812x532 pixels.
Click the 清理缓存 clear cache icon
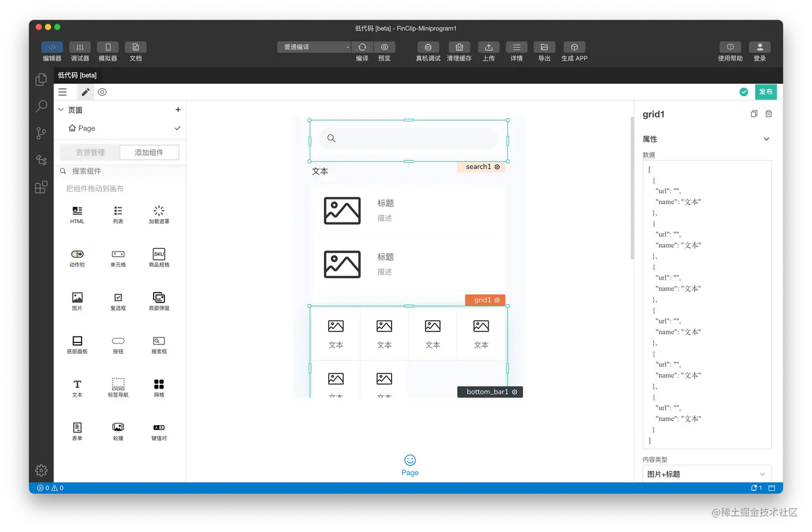click(459, 47)
